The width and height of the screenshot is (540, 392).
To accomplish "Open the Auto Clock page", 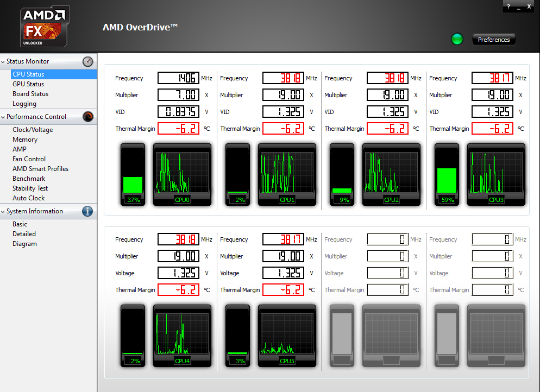I will (29, 198).
